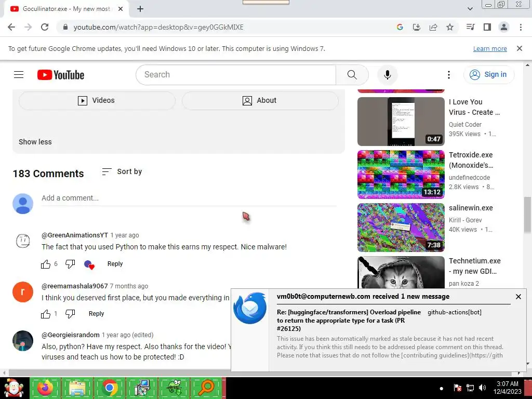This screenshot has width=532, height=399.
Task: Click the YouTube logo
Action: [61, 75]
